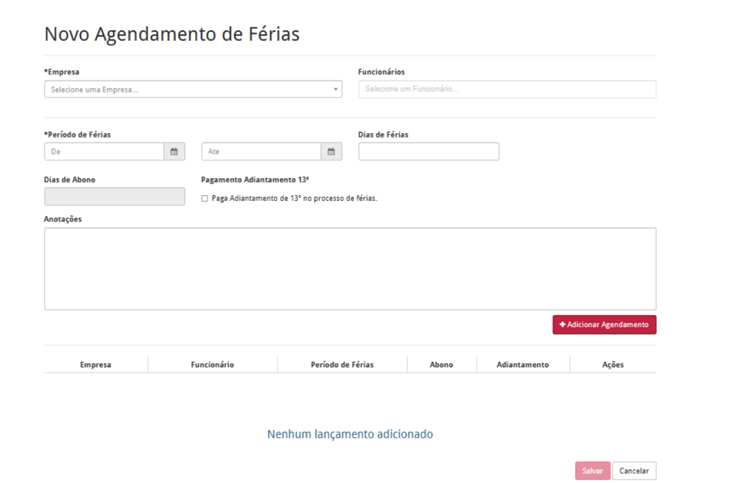Select the Funcionário column header
The width and height of the screenshot is (731, 483).
tap(212, 365)
